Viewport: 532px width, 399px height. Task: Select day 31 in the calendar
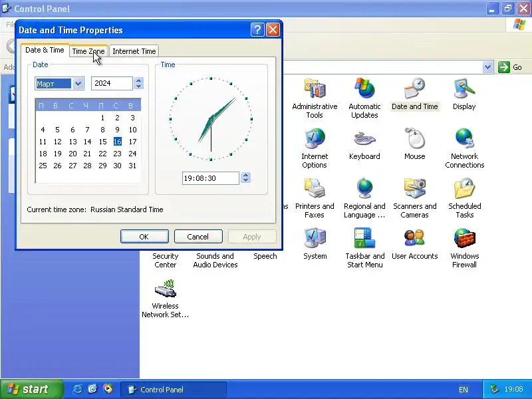132,166
